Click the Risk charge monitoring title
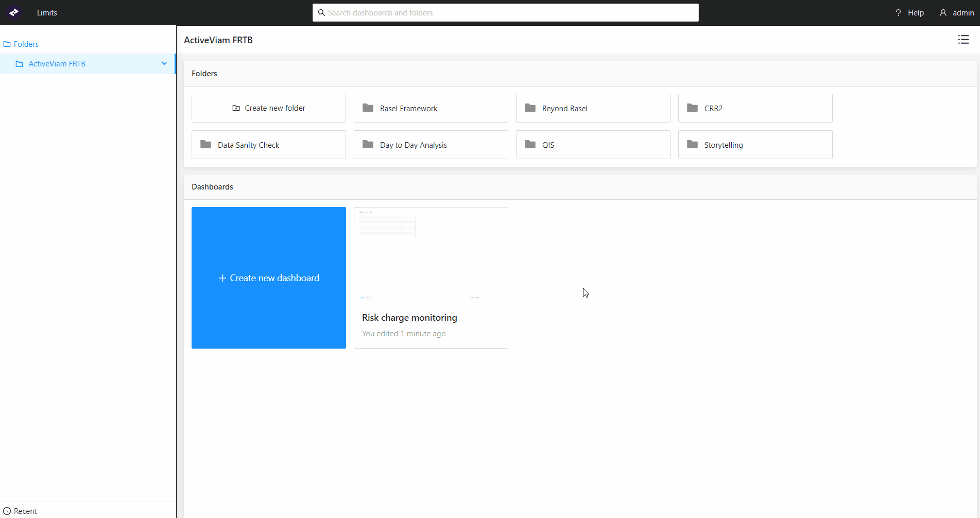980x518 pixels. 409,318
